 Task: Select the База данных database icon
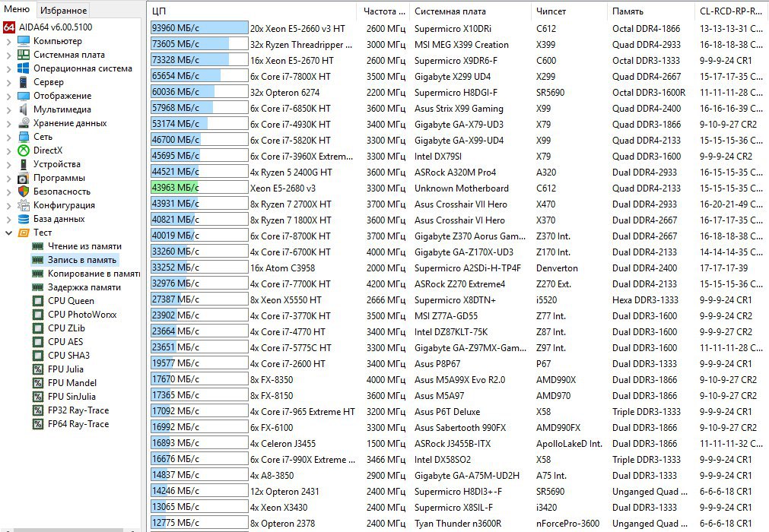tap(23, 219)
